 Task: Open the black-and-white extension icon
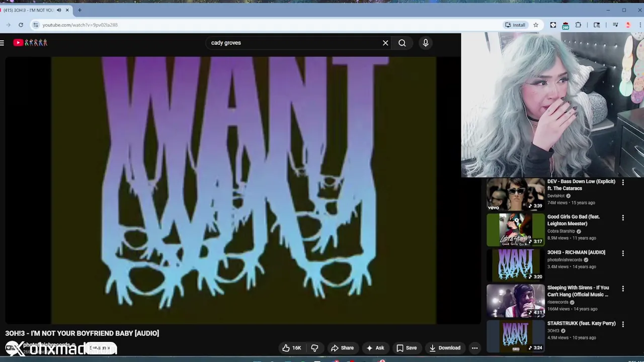[x=553, y=25]
